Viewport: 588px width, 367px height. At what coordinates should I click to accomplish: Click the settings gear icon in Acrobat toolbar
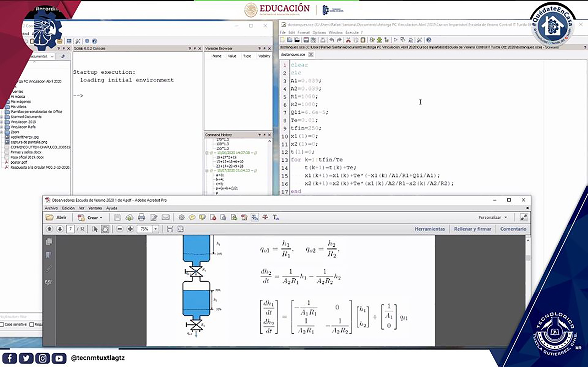click(181, 218)
